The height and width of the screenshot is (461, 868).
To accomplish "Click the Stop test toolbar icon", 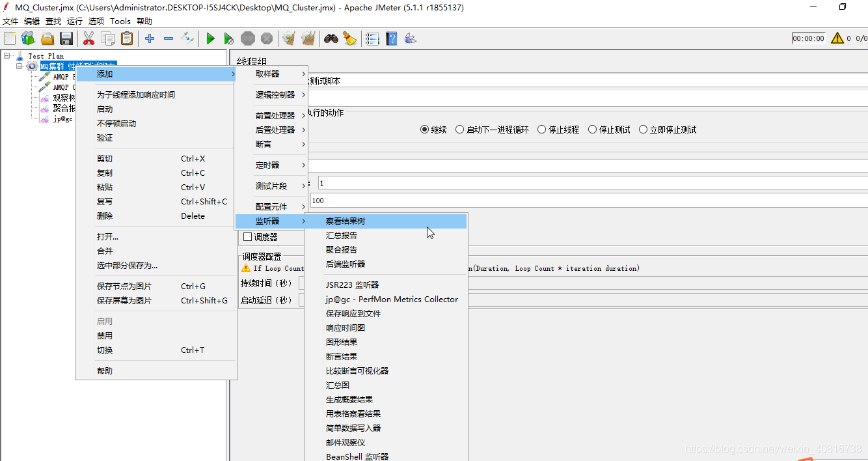I will tap(248, 38).
